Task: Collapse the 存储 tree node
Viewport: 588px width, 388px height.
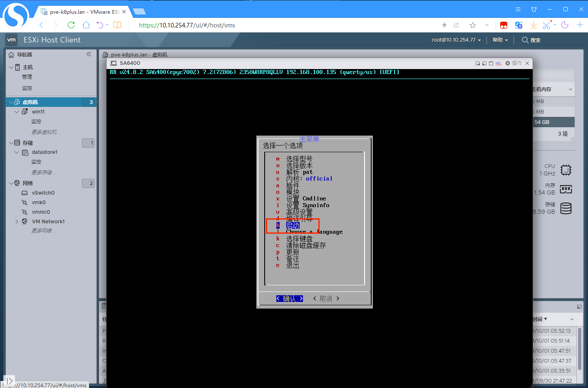Action: pos(11,143)
